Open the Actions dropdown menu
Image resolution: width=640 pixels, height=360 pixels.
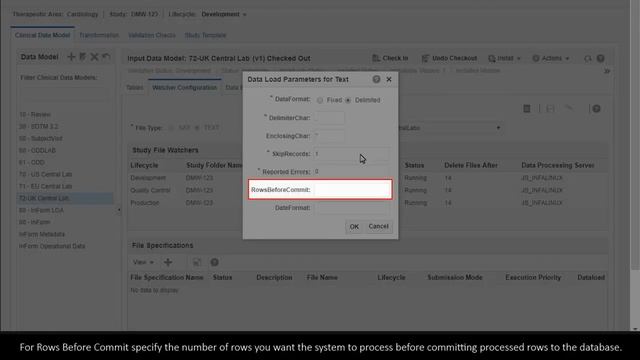coord(551,58)
